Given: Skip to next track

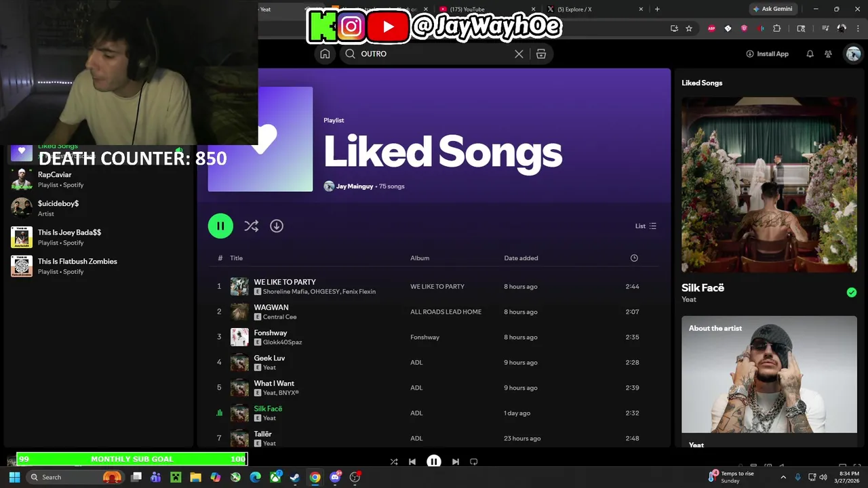Looking at the screenshot, I should coord(456,462).
